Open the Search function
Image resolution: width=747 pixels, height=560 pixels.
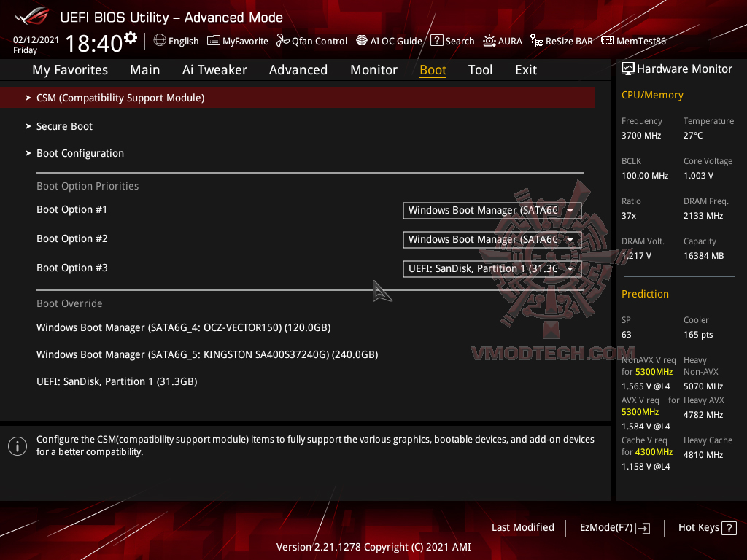[x=452, y=41]
